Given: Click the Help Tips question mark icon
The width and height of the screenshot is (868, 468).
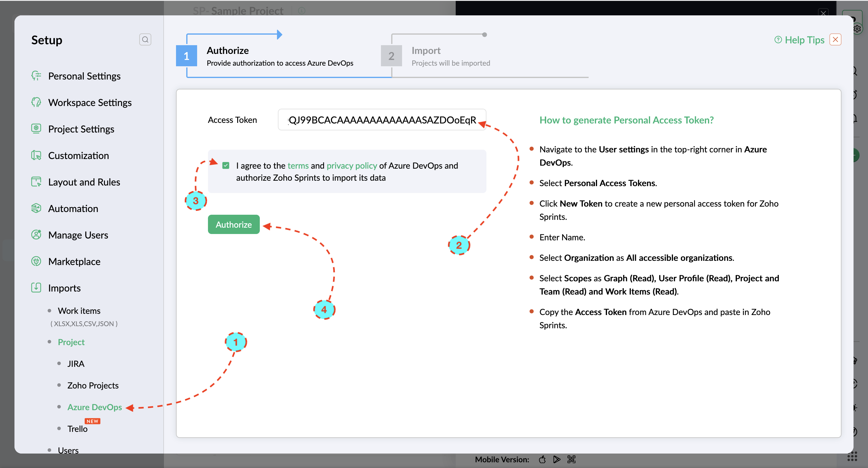Looking at the screenshot, I should [x=778, y=40].
